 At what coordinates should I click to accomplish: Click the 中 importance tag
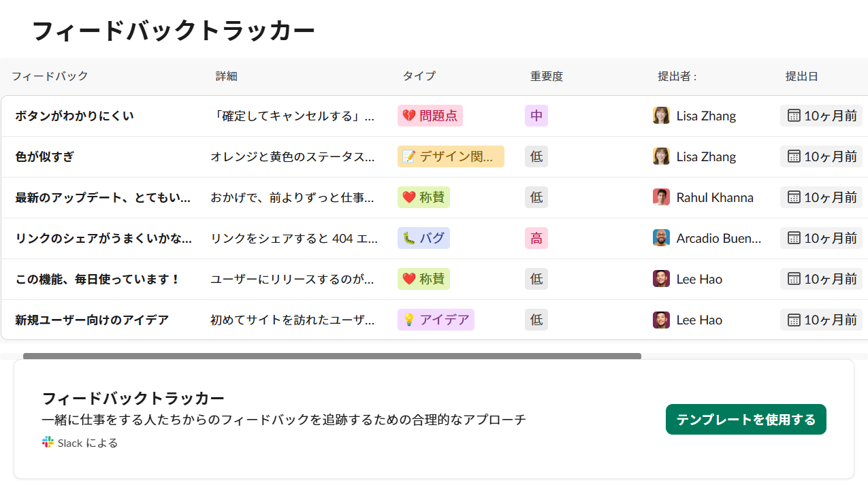(x=536, y=116)
